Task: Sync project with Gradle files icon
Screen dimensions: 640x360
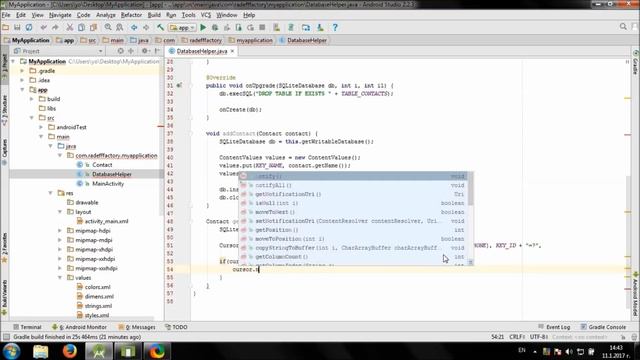Action: [x=291, y=27]
